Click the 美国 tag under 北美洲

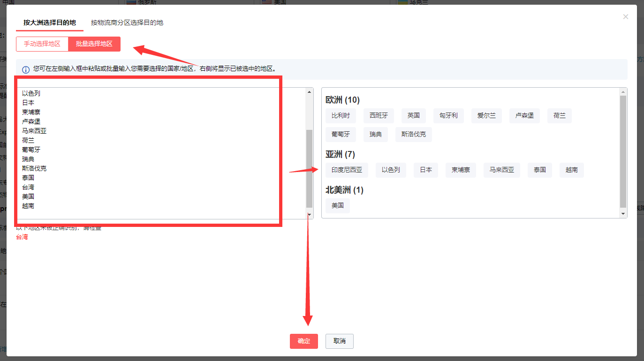[338, 205]
